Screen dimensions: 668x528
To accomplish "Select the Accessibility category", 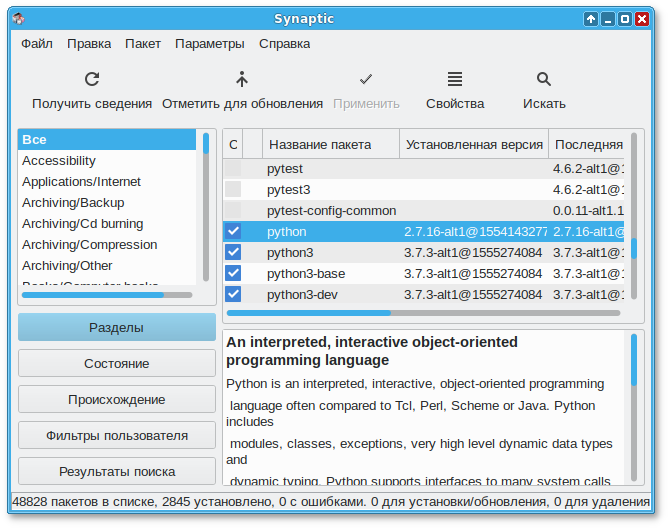I will [107, 161].
